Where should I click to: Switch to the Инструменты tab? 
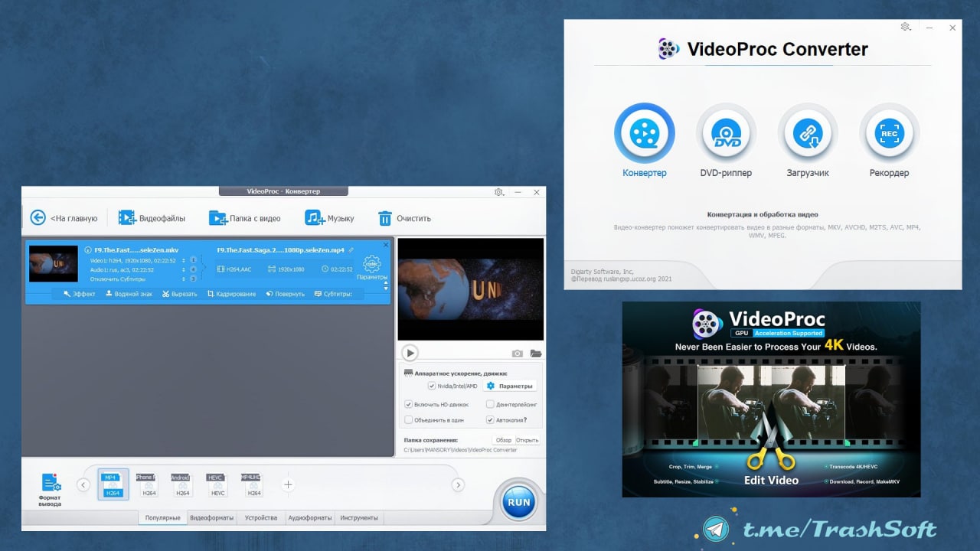pyautogui.click(x=359, y=518)
